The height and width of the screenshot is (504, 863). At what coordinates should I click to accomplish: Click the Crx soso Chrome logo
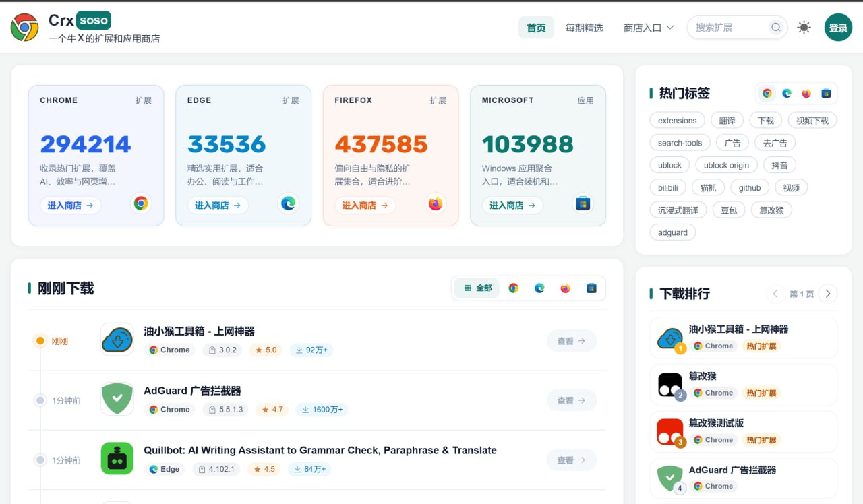click(24, 28)
